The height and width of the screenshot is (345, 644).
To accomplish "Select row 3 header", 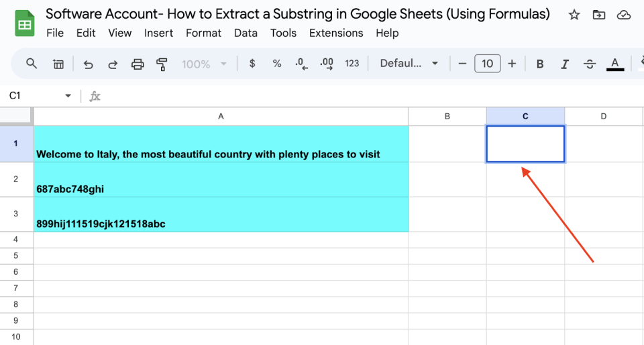I will [16, 214].
